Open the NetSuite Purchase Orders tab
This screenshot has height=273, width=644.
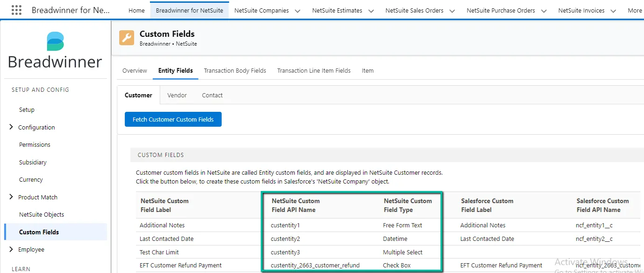501,10
